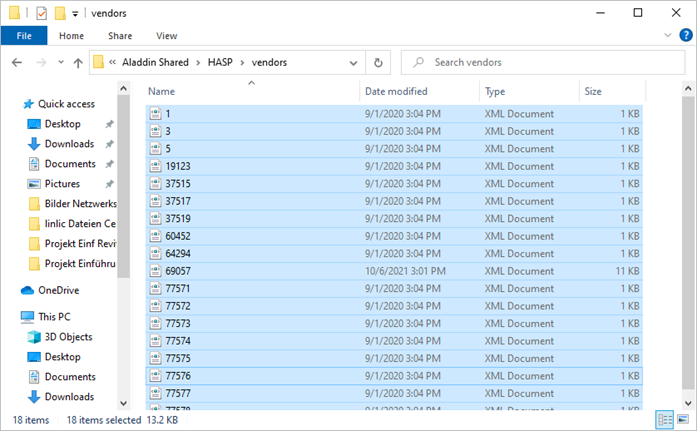The height and width of the screenshot is (431, 697).
Task: Click the vendors breadcrumb
Action: pyautogui.click(x=269, y=62)
